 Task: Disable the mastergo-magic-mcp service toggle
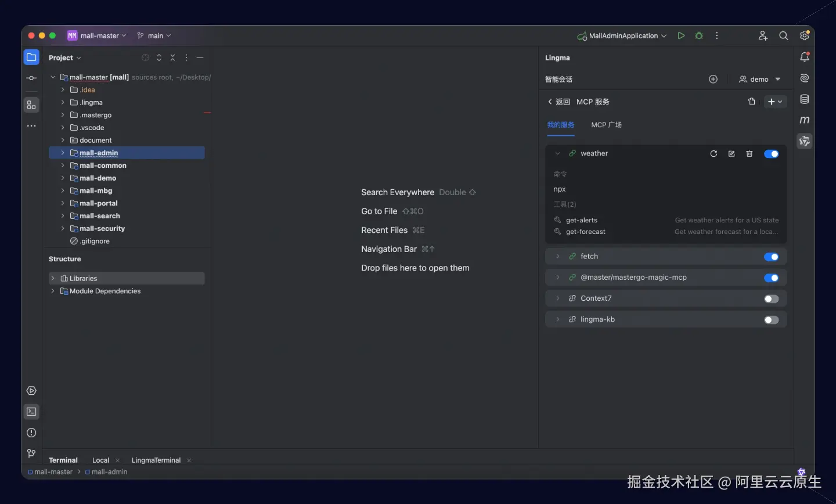[x=772, y=278]
